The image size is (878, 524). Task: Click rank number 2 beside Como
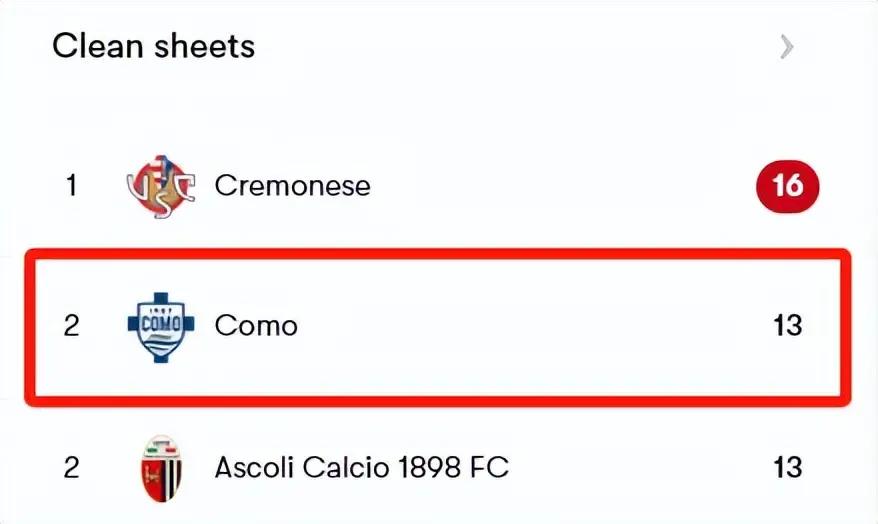coord(71,326)
